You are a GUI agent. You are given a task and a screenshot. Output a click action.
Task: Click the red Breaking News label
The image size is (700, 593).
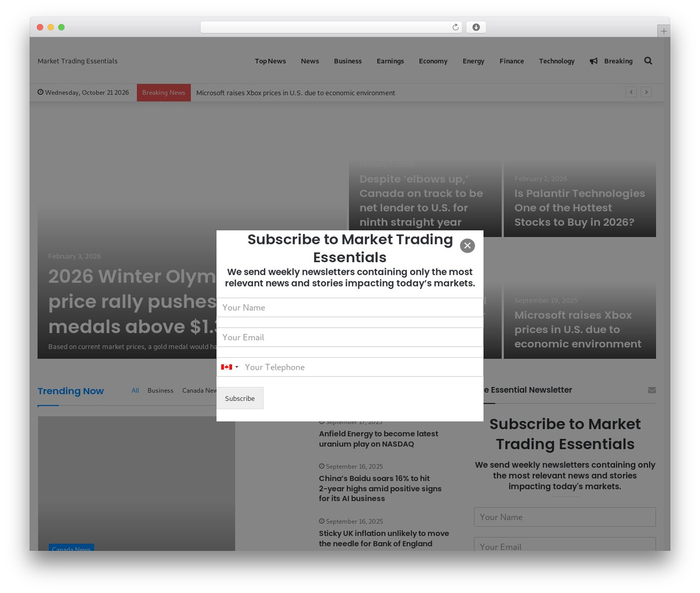point(164,92)
